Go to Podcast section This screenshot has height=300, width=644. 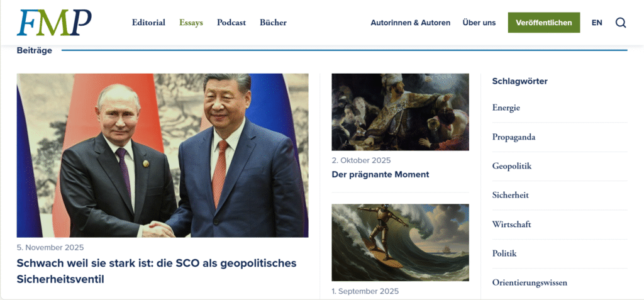pyautogui.click(x=231, y=23)
